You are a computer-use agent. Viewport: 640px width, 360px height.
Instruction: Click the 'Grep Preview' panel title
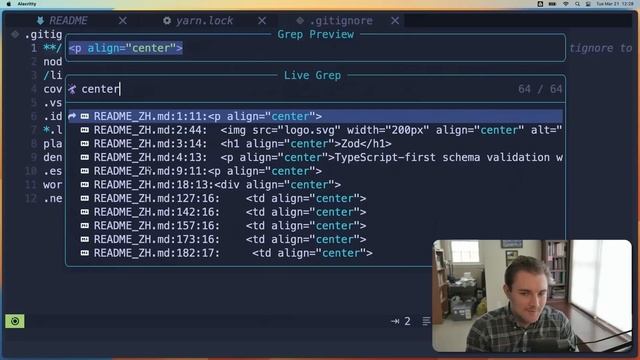coord(316,34)
